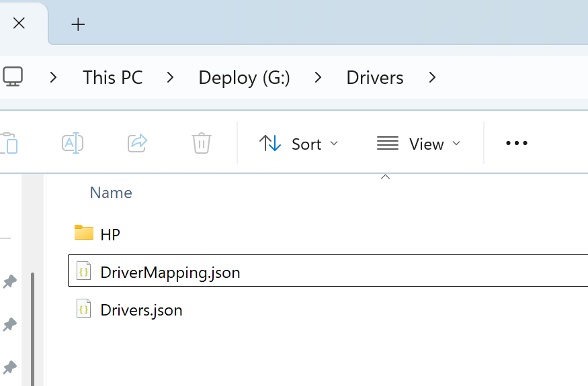Navigate to This PC breadcrumb
The image size is (588, 386).
coord(113,78)
